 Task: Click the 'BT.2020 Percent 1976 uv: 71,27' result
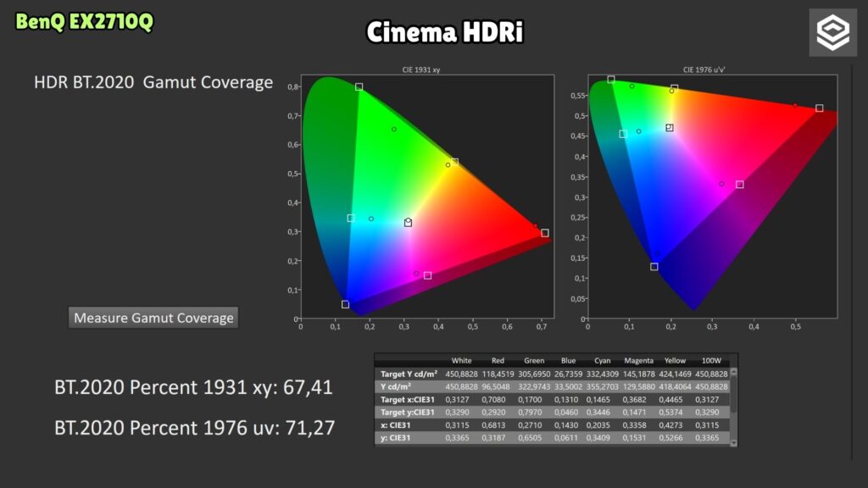[x=195, y=428]
